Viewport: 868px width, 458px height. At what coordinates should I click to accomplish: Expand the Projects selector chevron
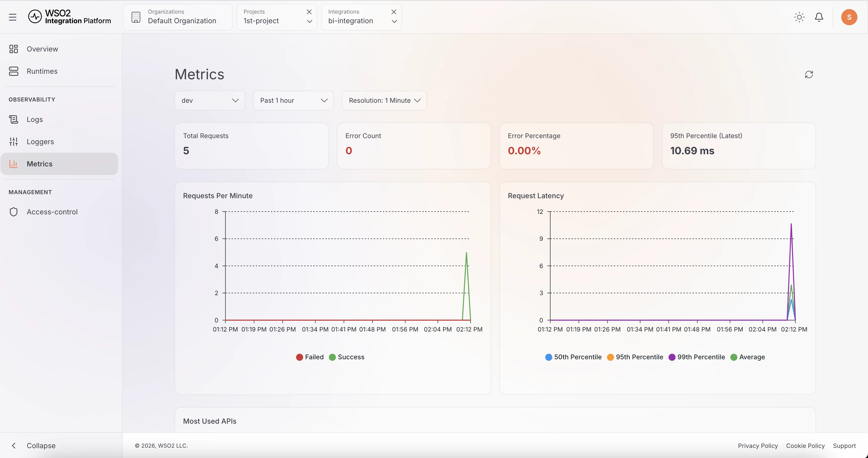pyautogui.click(x=309, y=21)
